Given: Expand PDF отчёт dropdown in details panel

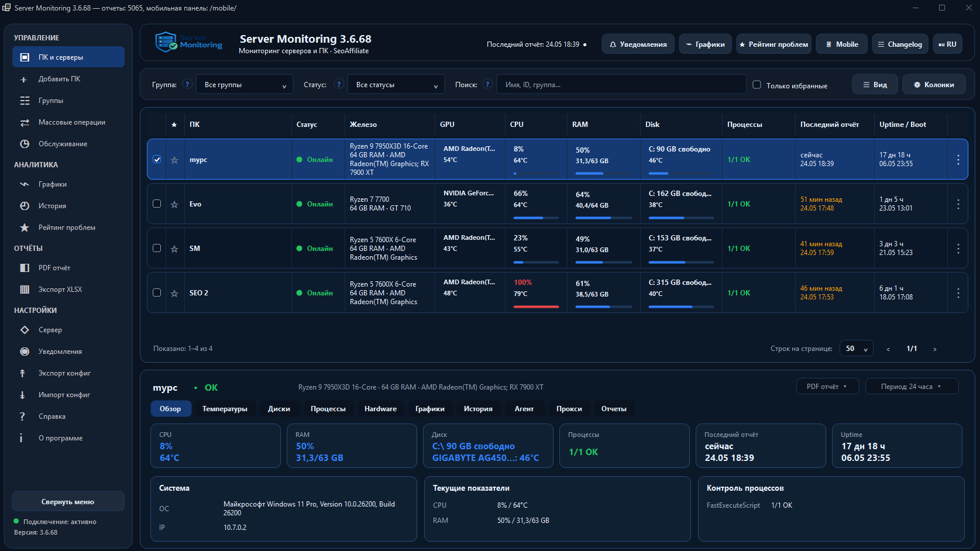Looking at the screenshot, I should (827, 387).
